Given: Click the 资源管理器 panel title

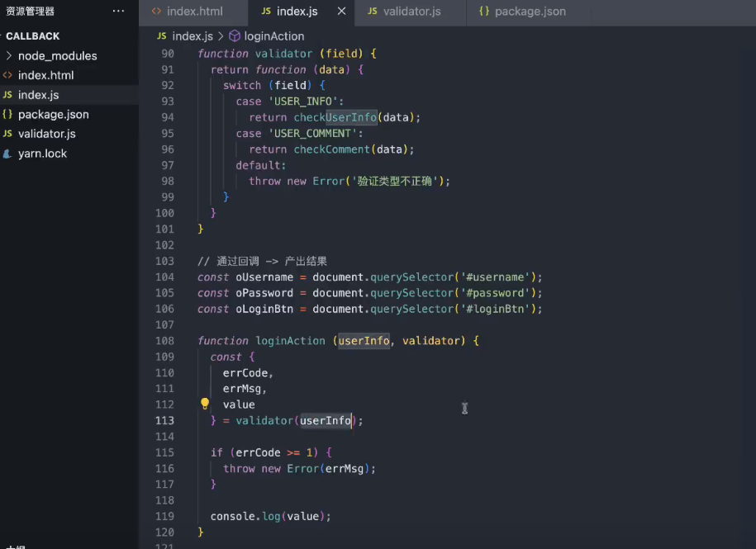Looking at the screenshot, I should pos(30,11).
